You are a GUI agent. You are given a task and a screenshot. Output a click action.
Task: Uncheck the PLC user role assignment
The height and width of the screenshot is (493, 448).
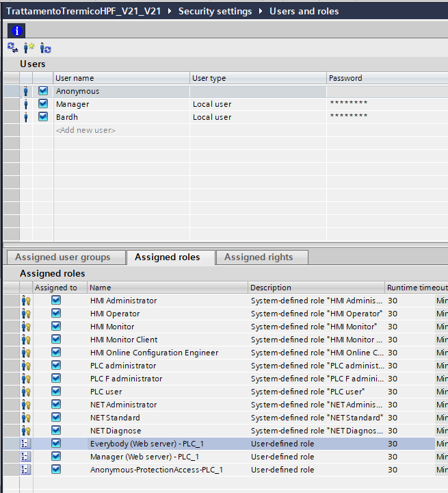[x=56, y=392]
